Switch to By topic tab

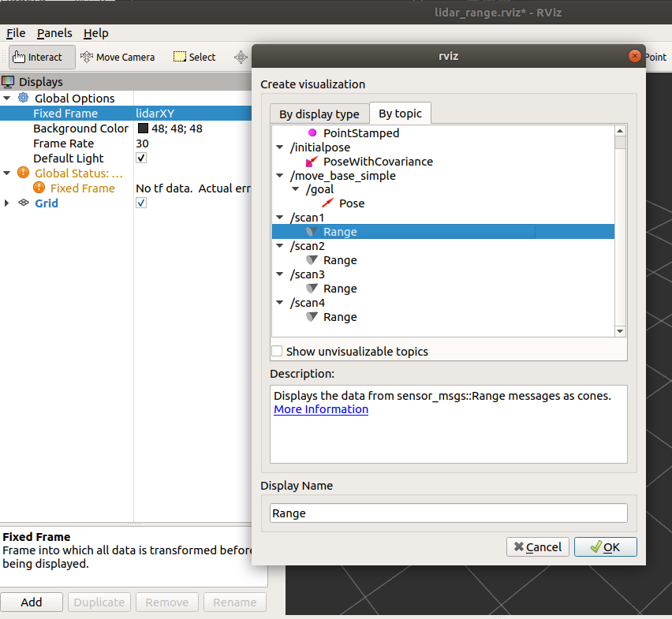point(401,113)
